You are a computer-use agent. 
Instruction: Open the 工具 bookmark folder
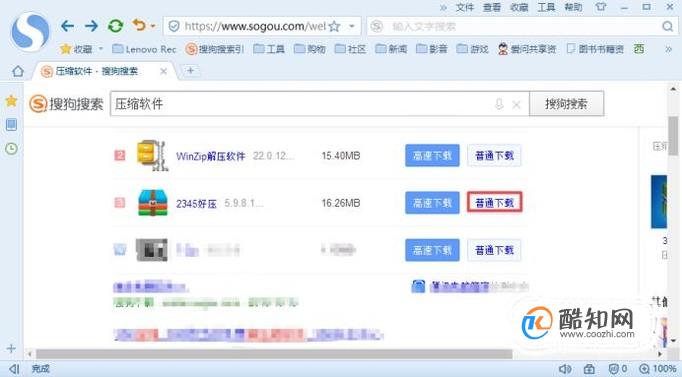pos(269,49)
